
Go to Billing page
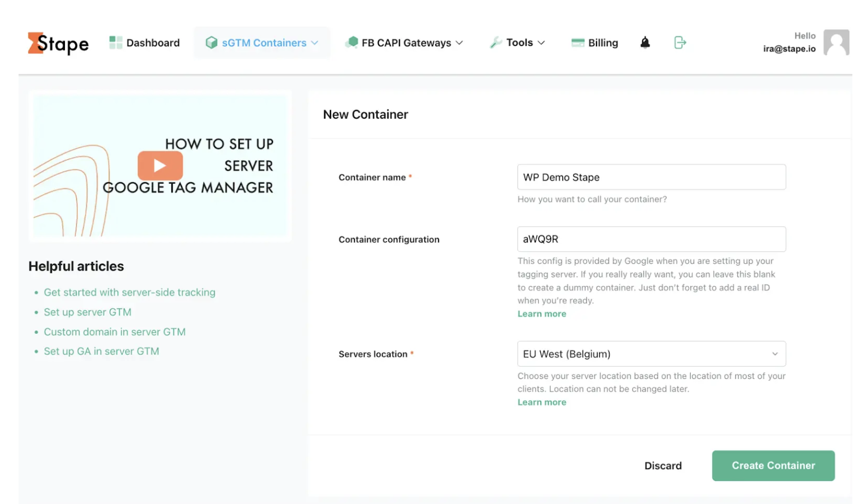tap(595, 43)
